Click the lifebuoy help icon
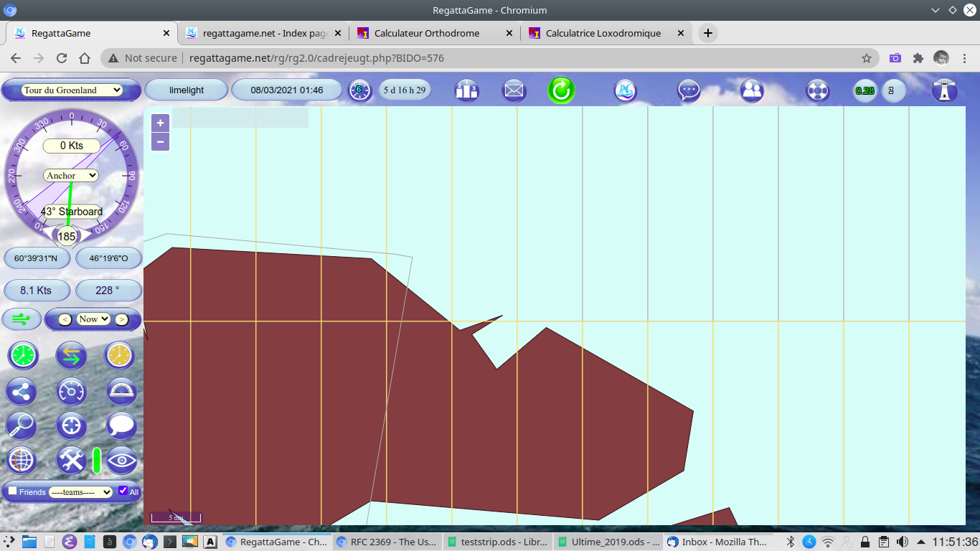The width and height of the screenshot is (980, 551). click(x=816, y=90)
